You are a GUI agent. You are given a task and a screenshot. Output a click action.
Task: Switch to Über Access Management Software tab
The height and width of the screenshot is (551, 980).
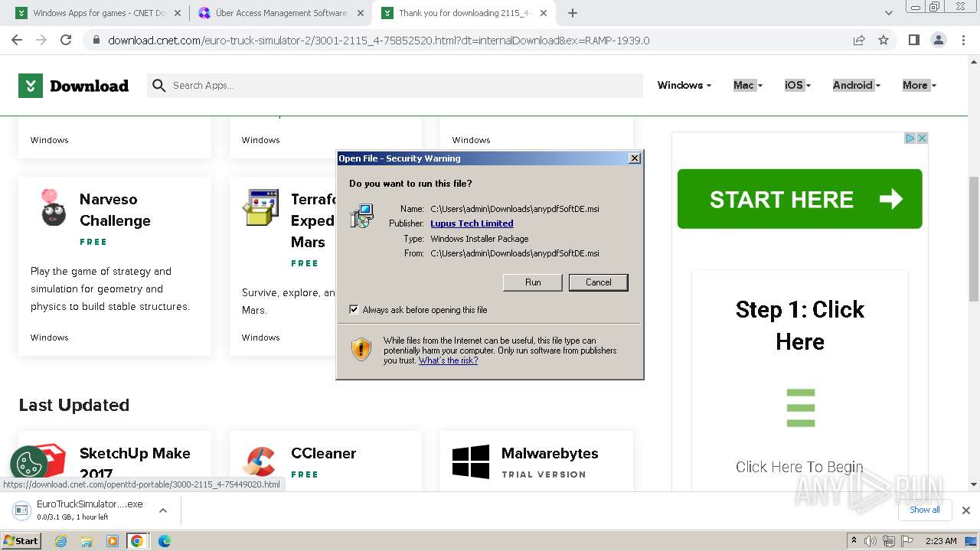pos(280,13)
